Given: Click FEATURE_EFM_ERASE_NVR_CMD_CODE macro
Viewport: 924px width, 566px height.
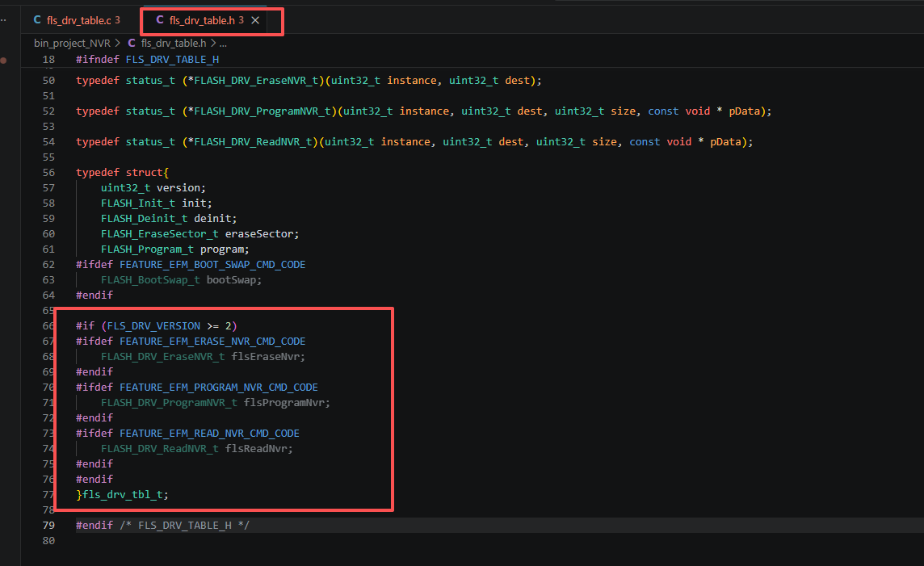Looking at the screenshot, I should [212, 341].
